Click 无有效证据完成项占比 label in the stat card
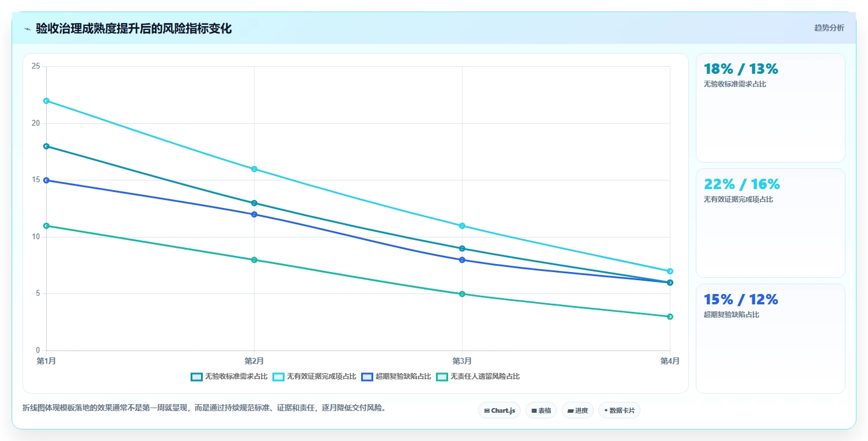868x441 pixels. click(738, 199)
